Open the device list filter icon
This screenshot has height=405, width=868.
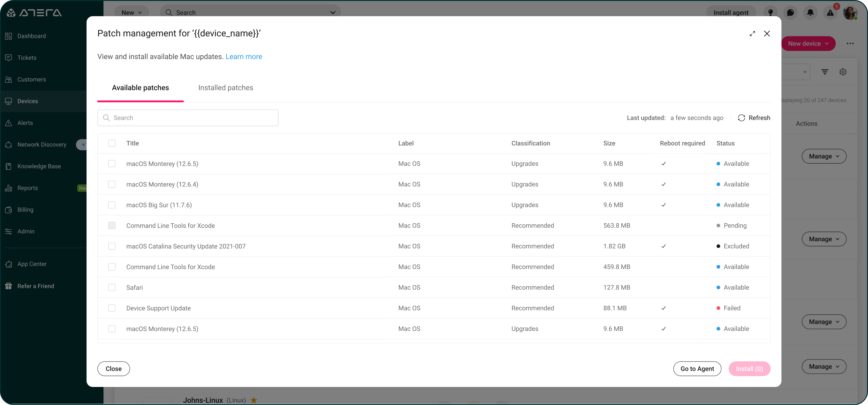pos(824,72)
